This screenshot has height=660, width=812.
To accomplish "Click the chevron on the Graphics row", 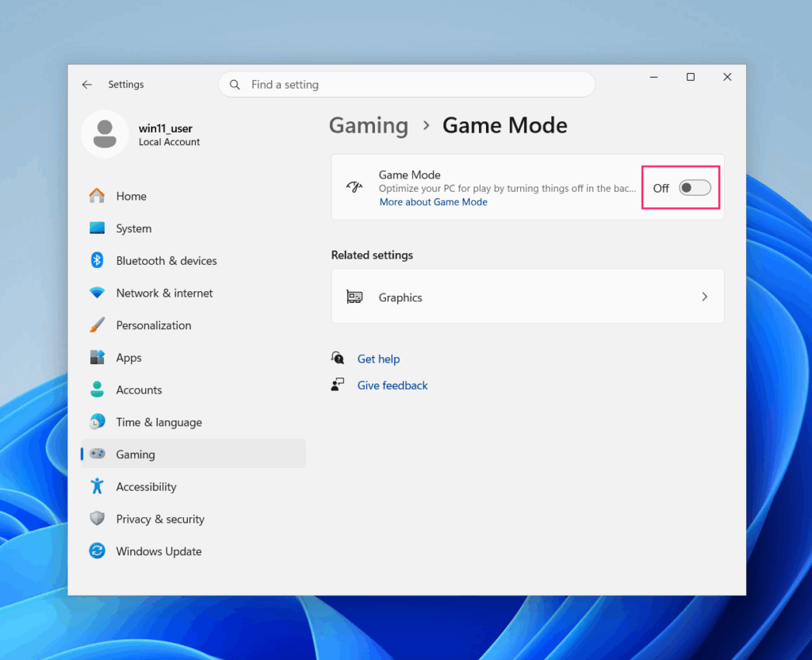I will (x=704, y=297).
